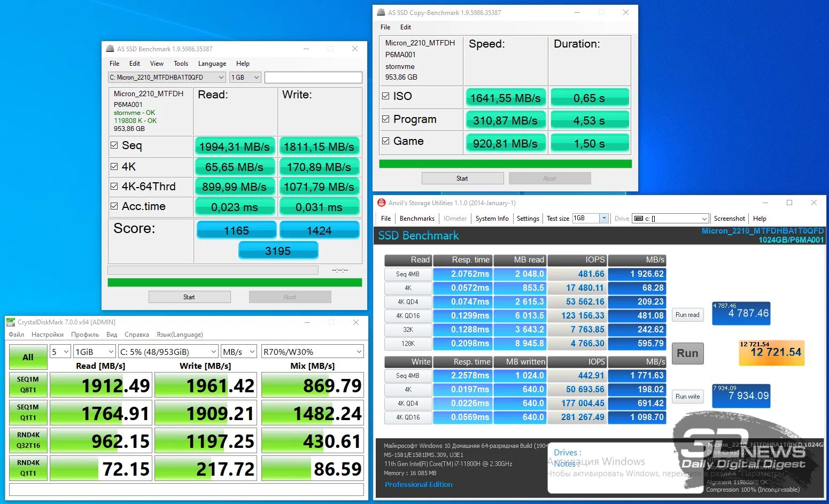Run the RND4K Q32T16 test
The image size is (829, 504).
pos(28,440)
